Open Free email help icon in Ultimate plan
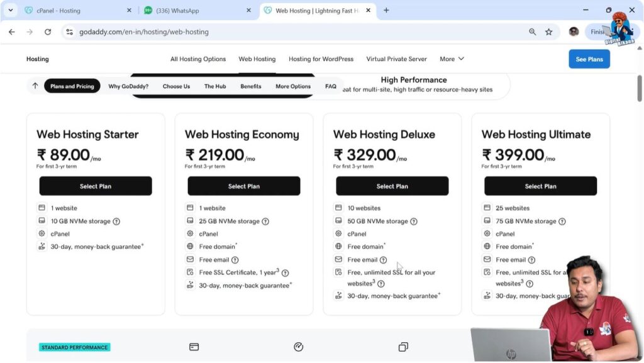 click(531, 260)
